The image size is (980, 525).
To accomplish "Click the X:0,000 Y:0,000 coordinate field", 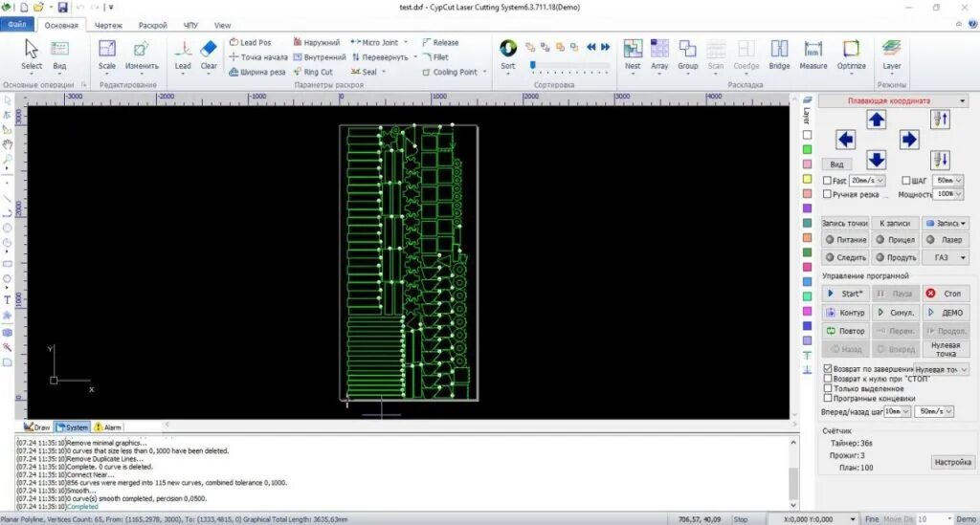I will [814, 519].
